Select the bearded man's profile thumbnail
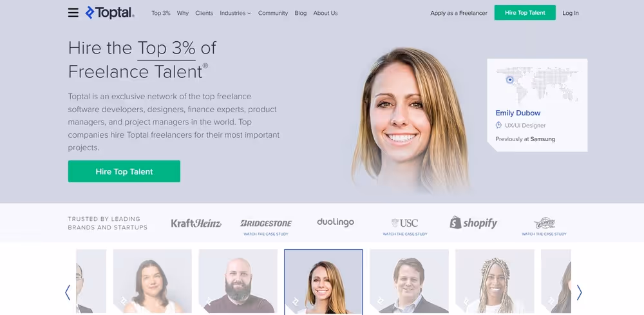 (x=238, y=282)
